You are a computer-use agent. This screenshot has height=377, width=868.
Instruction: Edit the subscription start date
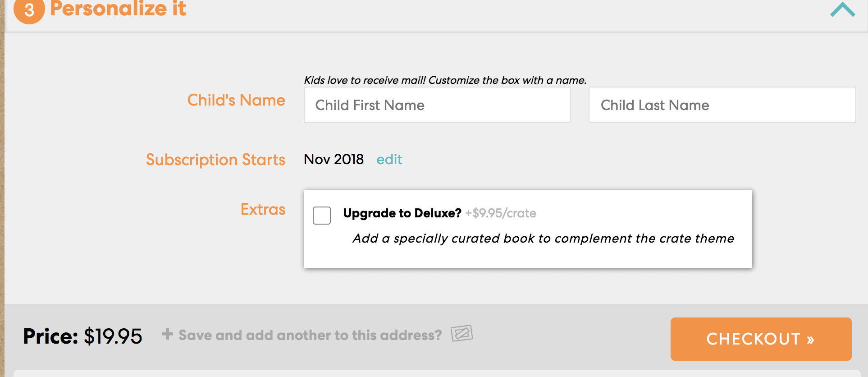click(389, 159)
